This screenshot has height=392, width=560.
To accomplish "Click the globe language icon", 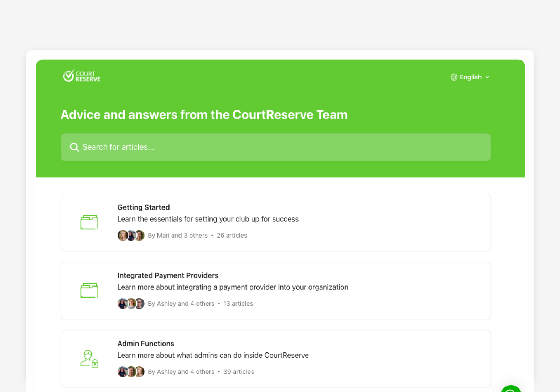I will click(x=454, y=77).
